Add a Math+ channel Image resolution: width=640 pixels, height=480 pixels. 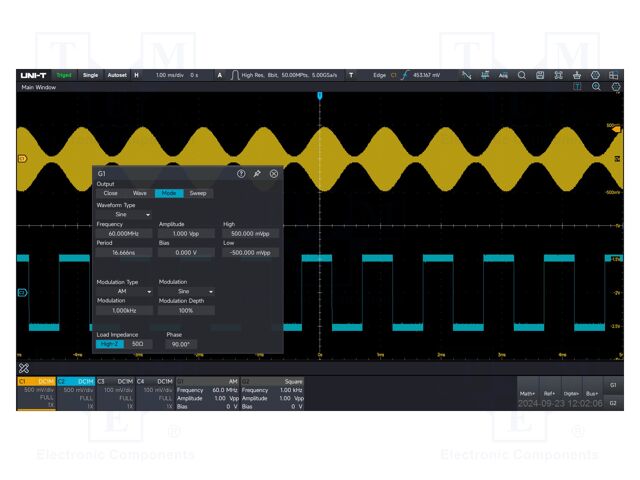(x=527, y=393)
